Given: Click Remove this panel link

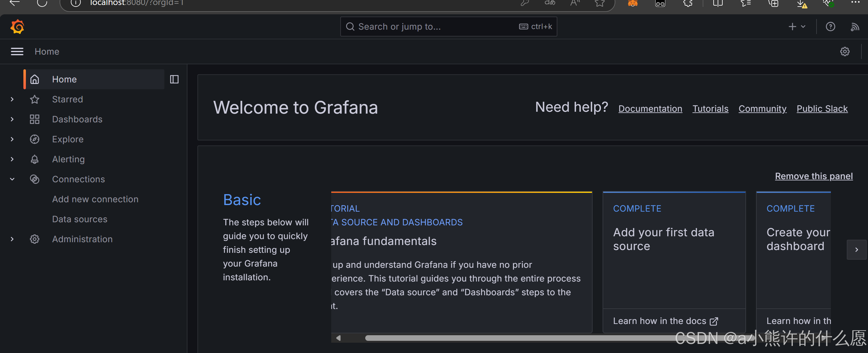Looking at the screenshot, I should tap(814, 176).
